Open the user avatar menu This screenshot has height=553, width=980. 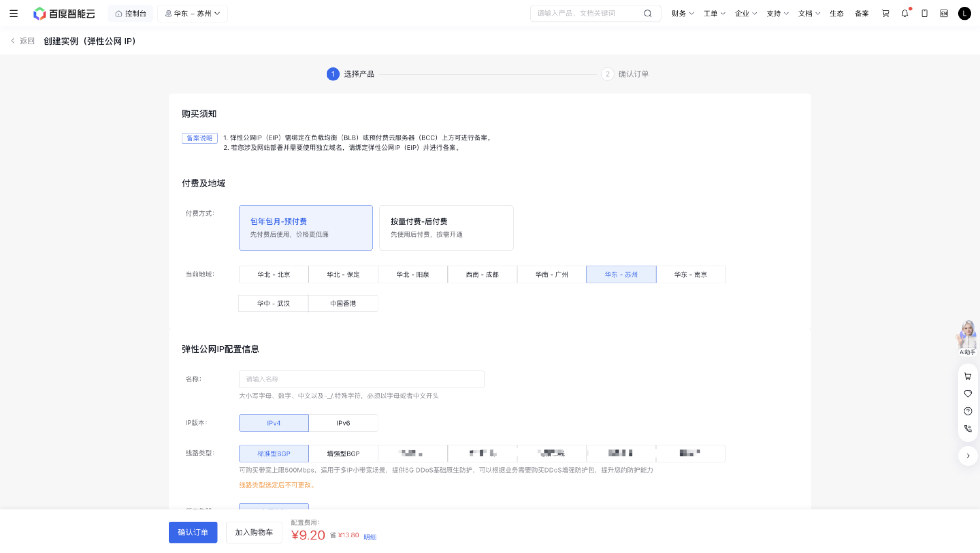[964, 14]
